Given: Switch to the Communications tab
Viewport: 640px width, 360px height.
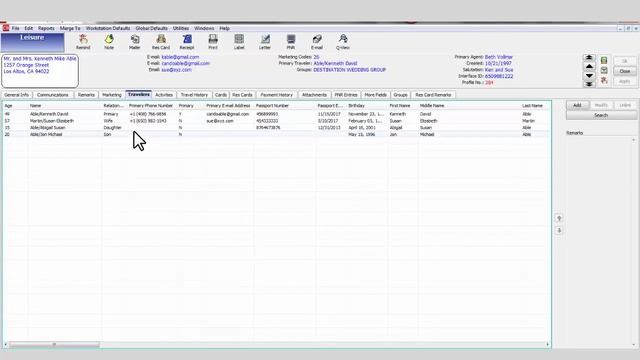Looking at the screenshot, I should click(53, 95).
